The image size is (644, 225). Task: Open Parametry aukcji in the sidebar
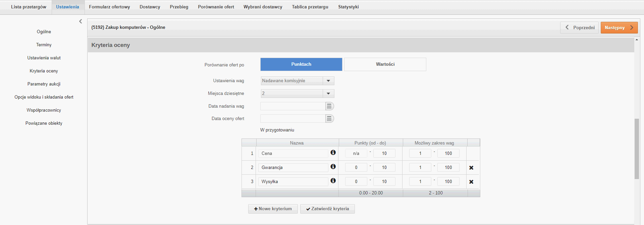(44, 84)
